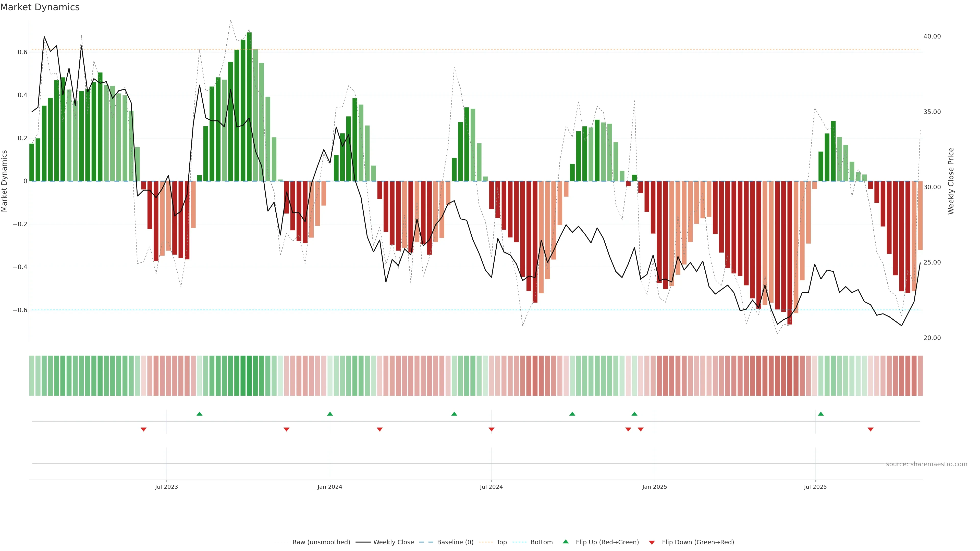
Task: Click the green flip-up triangle at Jan 2024
Action: pyautogui.click(x=330, y=414)
